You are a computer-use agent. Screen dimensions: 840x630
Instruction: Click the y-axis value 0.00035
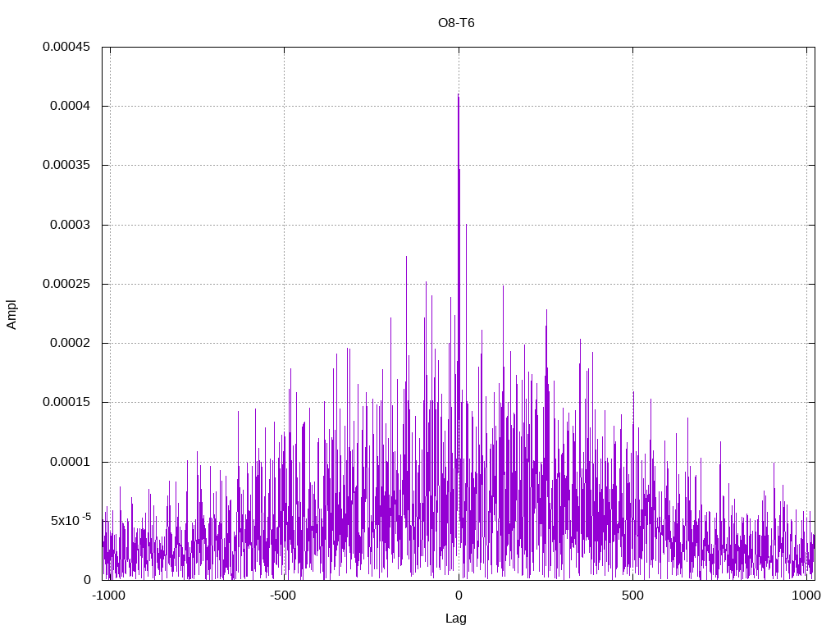point(66,165)
